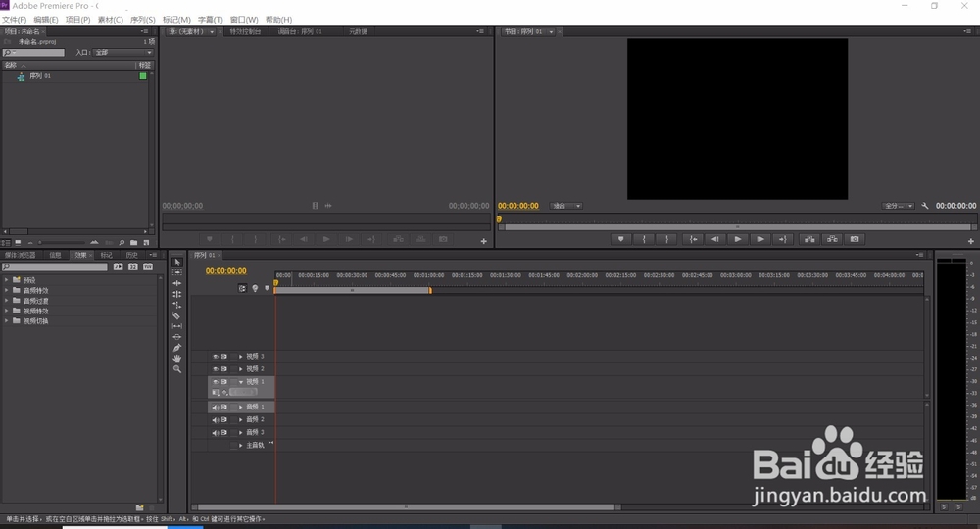The width and height of the screenshot is (980, 529).
Task: Create new custom bin in Effects panel
Action: coord(140,507)
